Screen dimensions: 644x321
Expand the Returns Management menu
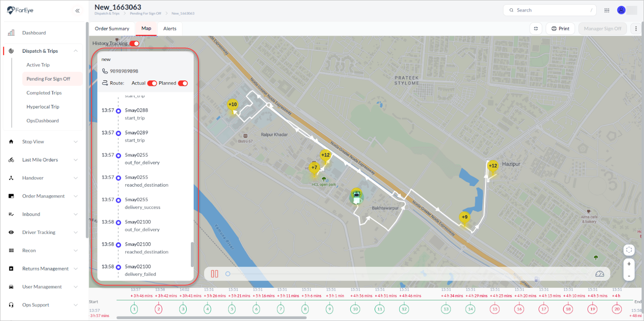pos(76,268)
